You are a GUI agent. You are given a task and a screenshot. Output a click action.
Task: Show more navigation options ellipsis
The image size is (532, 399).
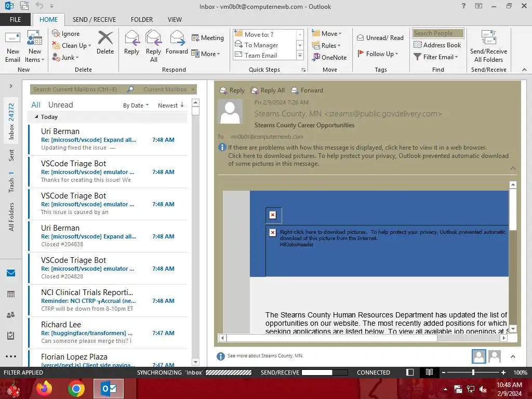[x=11, y=356]
